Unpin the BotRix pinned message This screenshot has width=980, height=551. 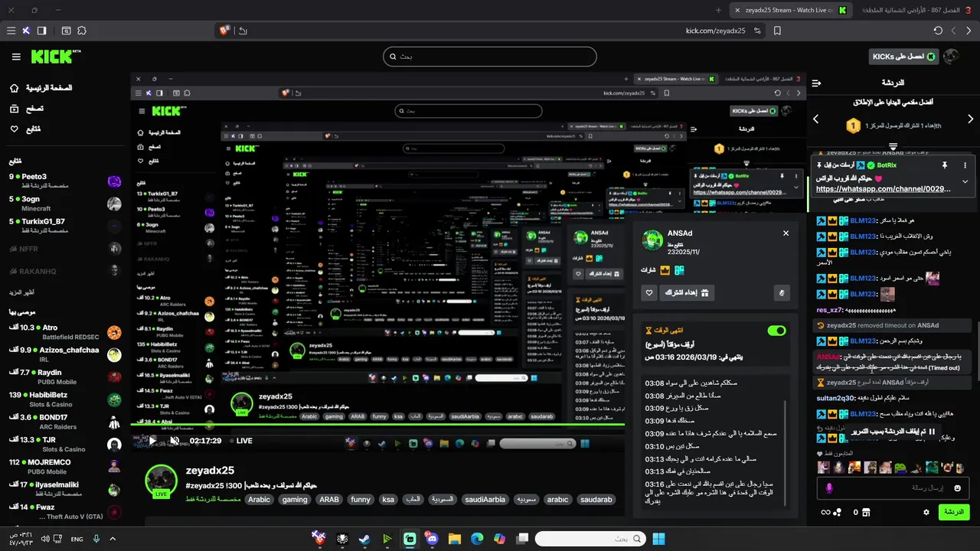point(945,165)
